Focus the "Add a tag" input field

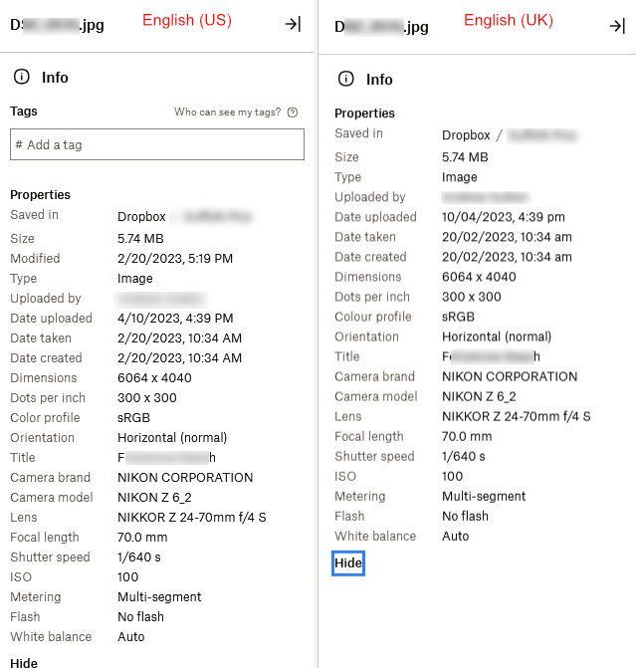pyautogui.click(x=157, y=144)
